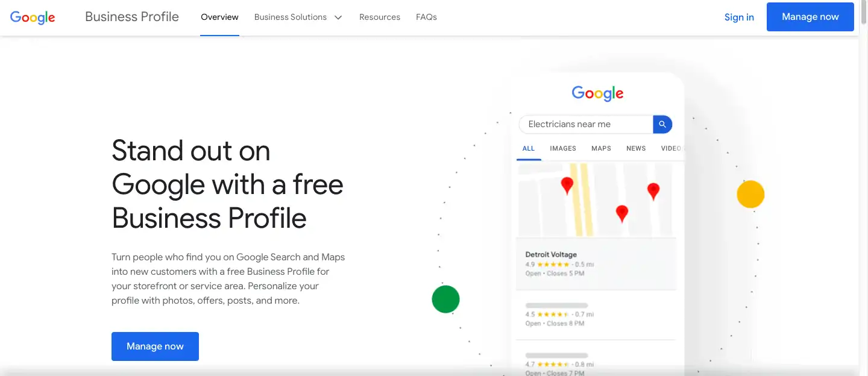Viewport: 868px width, 376px height.
Task: Select the MAPS tab in phone mockup
Action: coord(601,148)
